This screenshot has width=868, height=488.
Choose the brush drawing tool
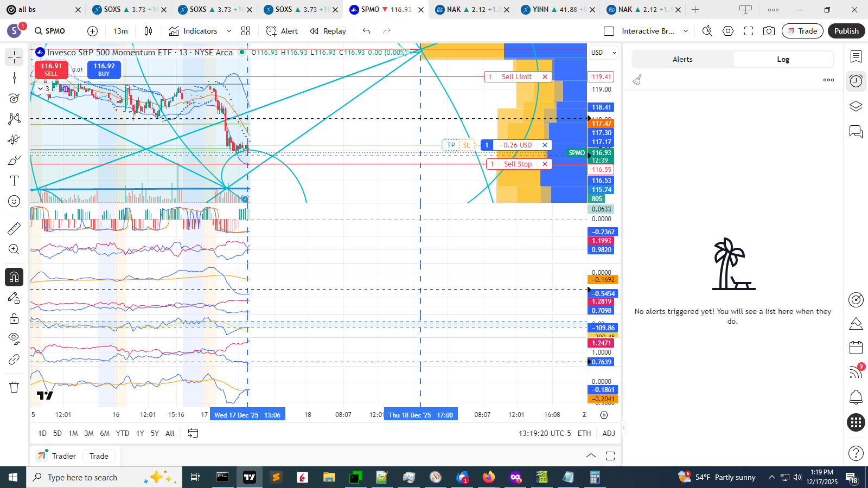(14, 160)
